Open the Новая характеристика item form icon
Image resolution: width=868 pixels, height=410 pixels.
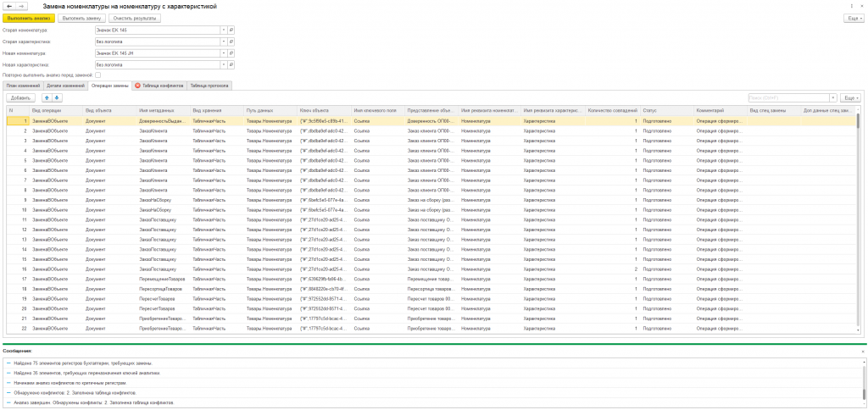point(231,64)
